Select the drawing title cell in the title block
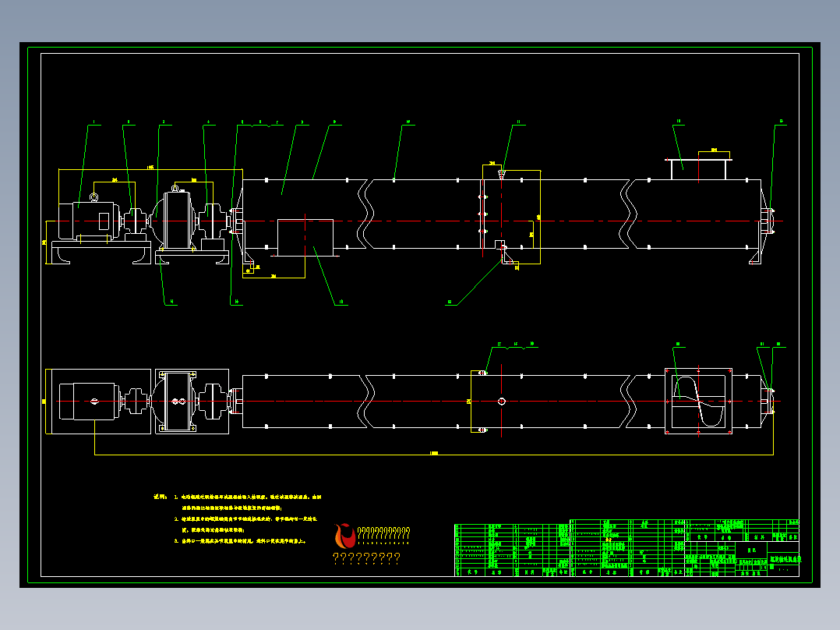The image size is (840, 630). coord(785,559)
